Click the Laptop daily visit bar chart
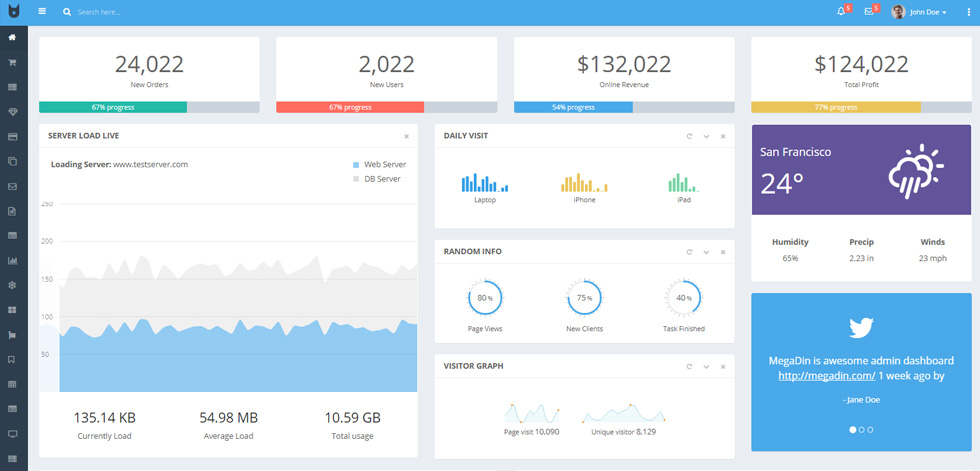The image size is (980, 471). click(485, 182)
